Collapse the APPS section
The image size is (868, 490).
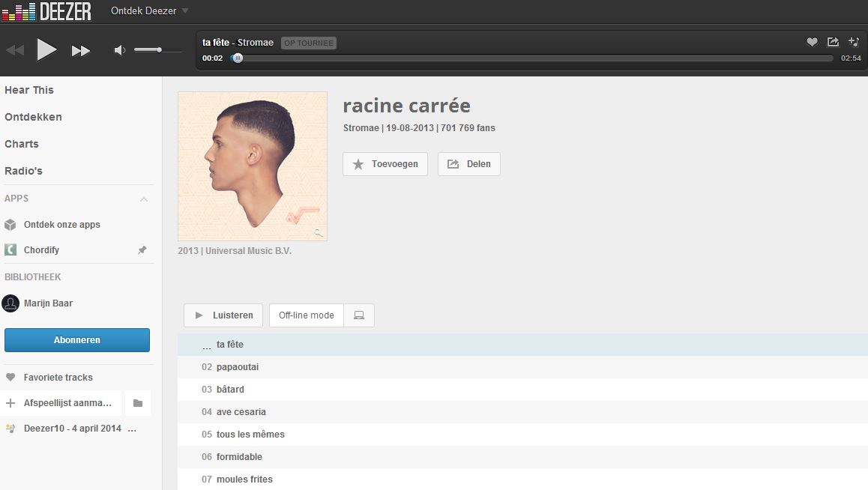(x=144, y=199)
